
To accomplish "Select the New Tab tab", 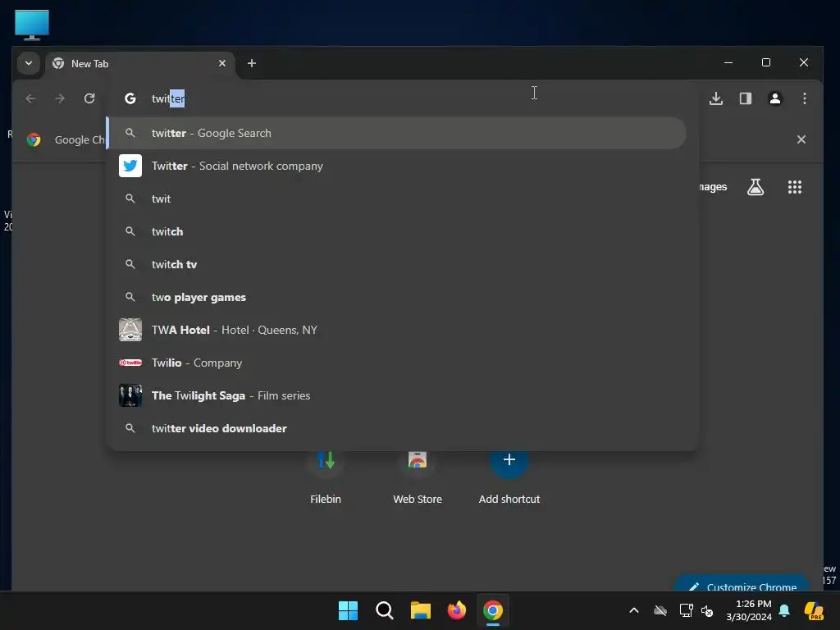I will click(x=140, y=64).
